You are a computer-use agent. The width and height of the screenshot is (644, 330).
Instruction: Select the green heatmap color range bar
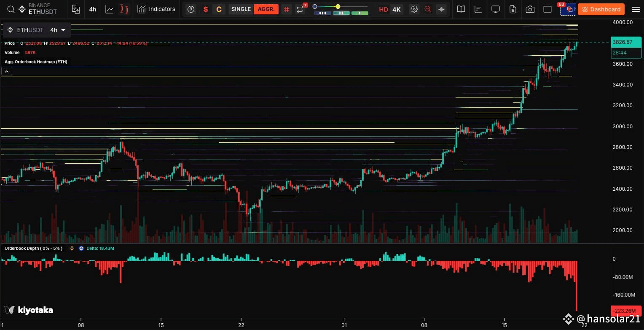[360, 13]
